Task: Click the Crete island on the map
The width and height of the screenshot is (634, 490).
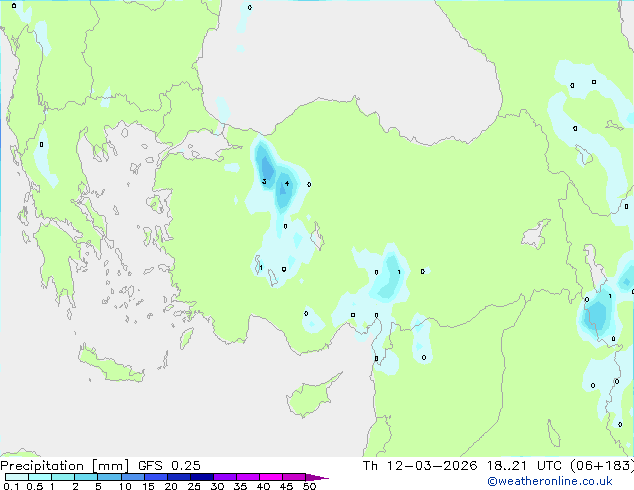Action: (x=110, y=366)
